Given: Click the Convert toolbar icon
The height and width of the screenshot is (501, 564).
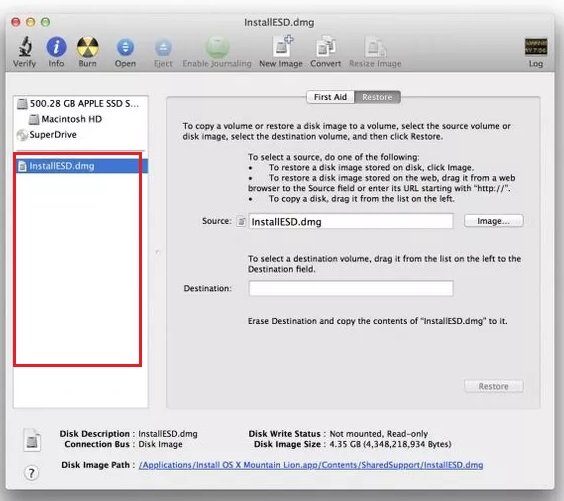Looking at the screenshot, I should [x=326, y=46].
